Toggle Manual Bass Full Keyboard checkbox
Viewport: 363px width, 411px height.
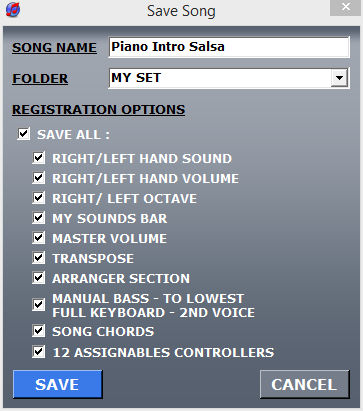point(39,305)
